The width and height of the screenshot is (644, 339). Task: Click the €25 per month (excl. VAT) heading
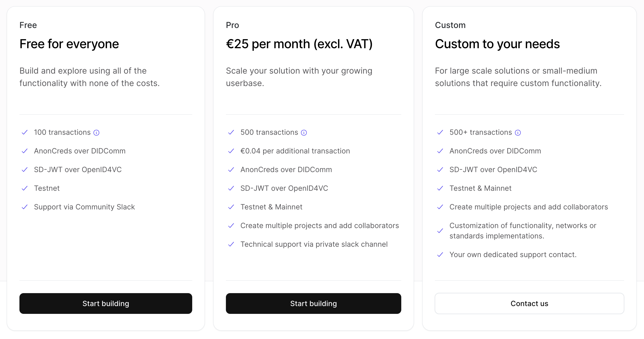(299, 44)
